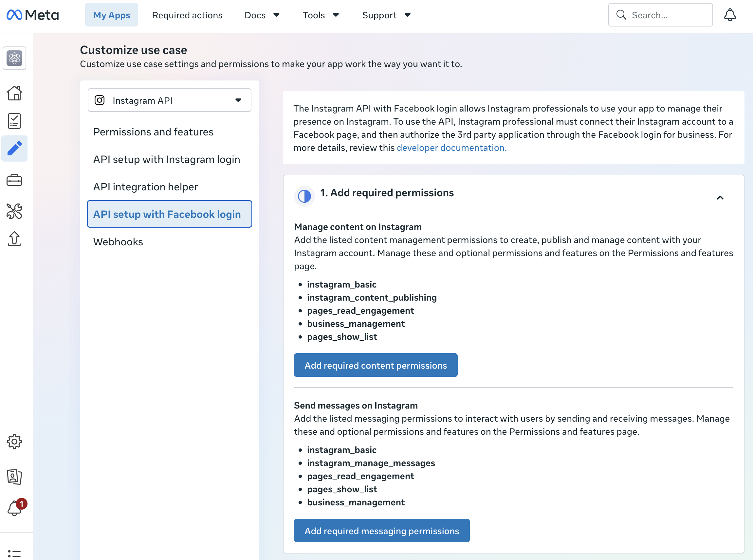
Task: Click the search magnifier icon
Action: click(x=621, y=15)
